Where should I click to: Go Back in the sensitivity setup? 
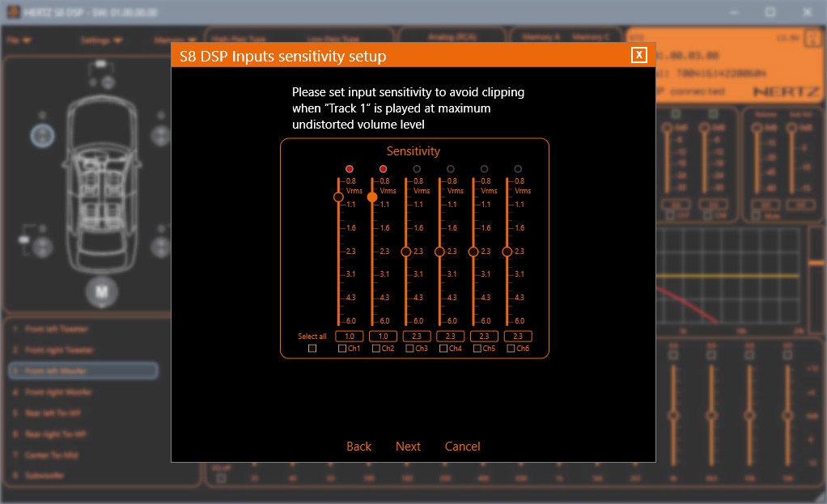(358, 447)
